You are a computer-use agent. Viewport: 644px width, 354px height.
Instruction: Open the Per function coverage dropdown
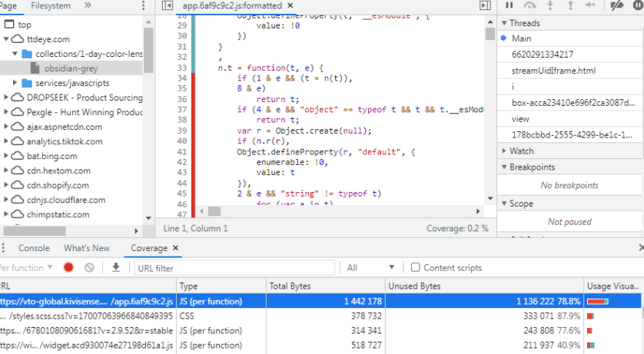click(27, 268)
